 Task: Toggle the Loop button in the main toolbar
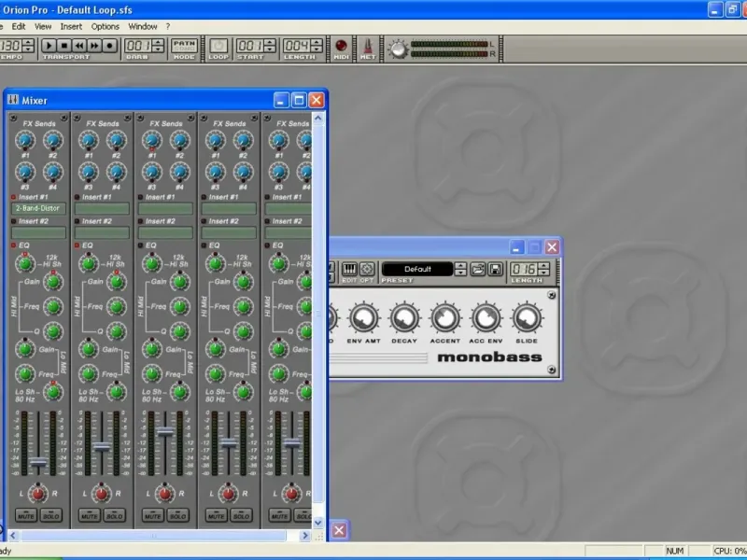pos(218,46)
